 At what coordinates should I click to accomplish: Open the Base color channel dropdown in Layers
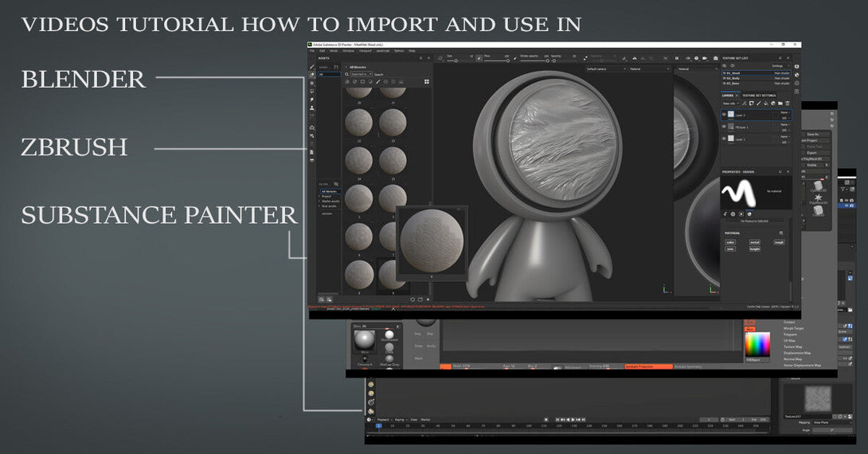tap(731, 104)
